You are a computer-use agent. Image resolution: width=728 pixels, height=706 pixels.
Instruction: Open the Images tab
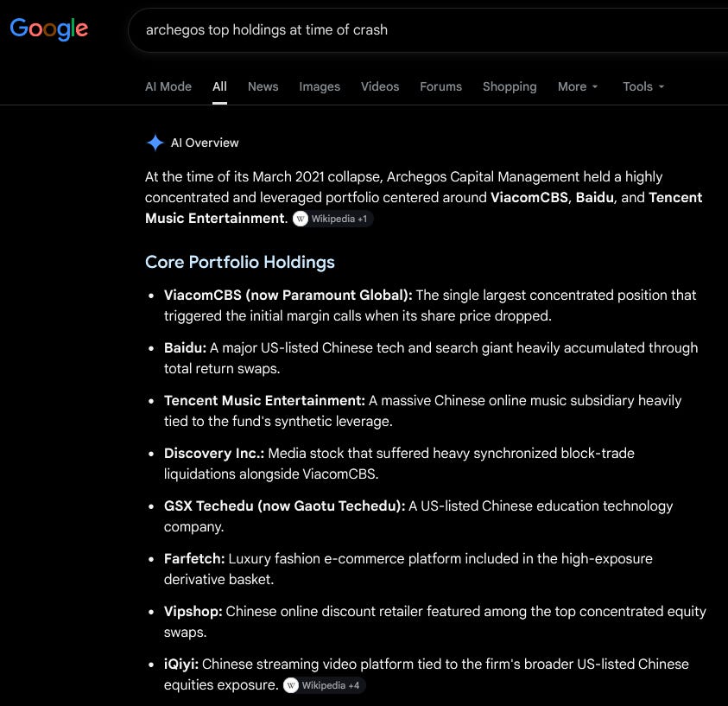(x=320, y=86)
